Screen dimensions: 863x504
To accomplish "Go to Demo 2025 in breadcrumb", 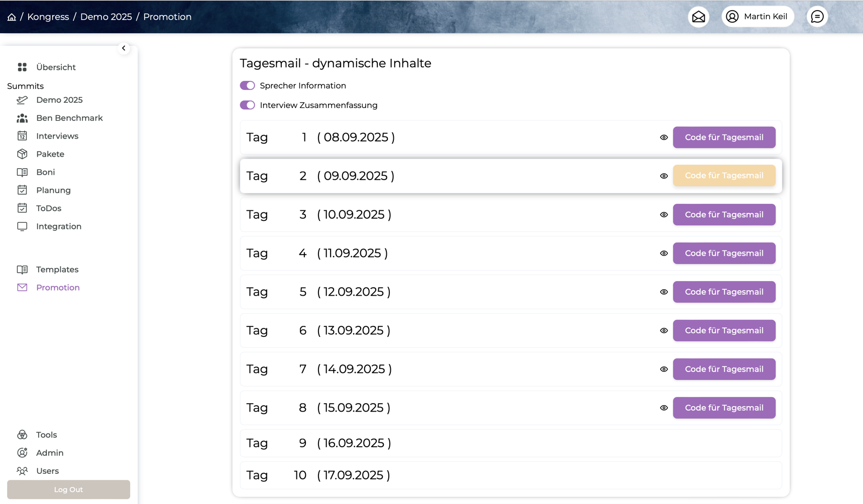I will tap(106, 17).
